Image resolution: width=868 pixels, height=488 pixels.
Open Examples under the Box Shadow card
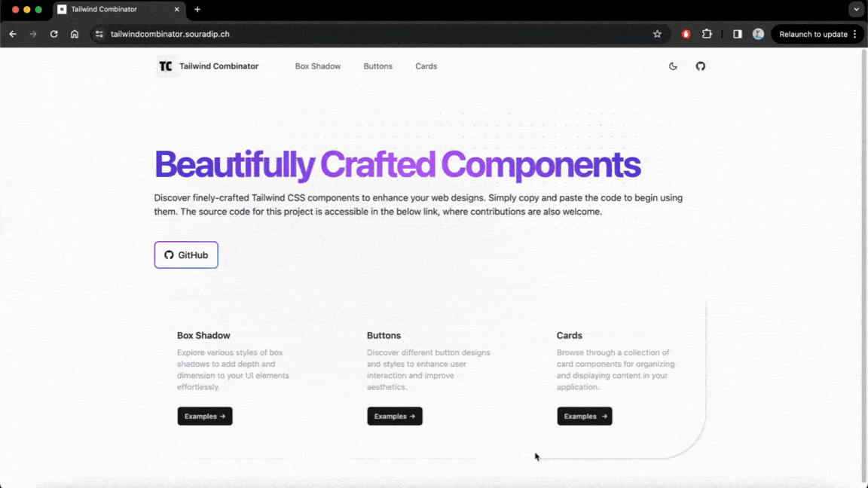[205, 416]
